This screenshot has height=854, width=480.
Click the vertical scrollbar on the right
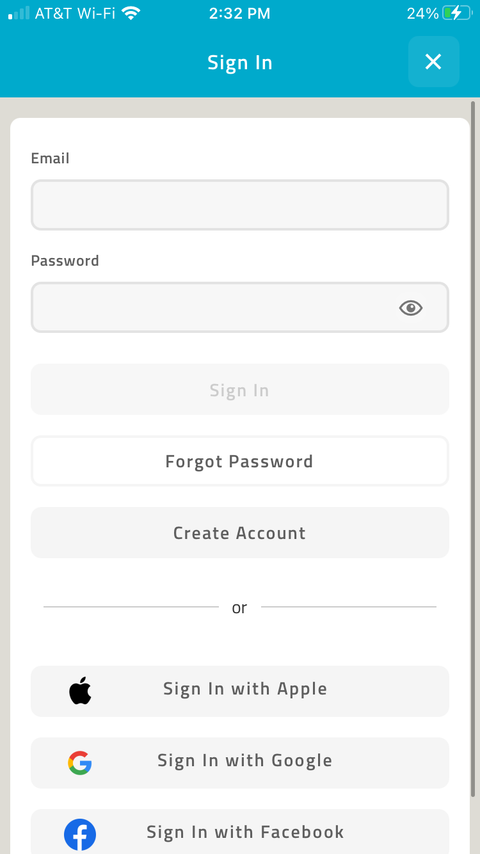point(473,448)
